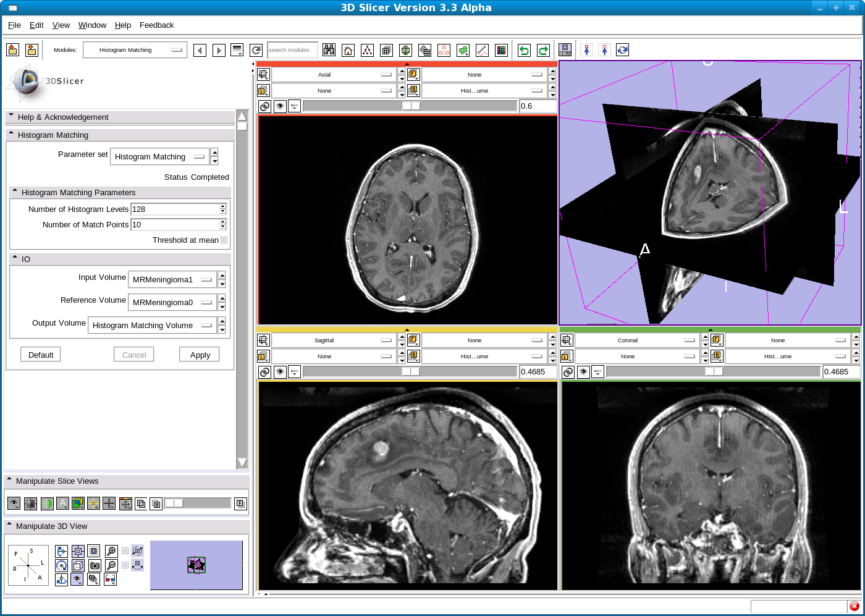Click the binoculars search icon
865x616 pixels.
(329, 51)
